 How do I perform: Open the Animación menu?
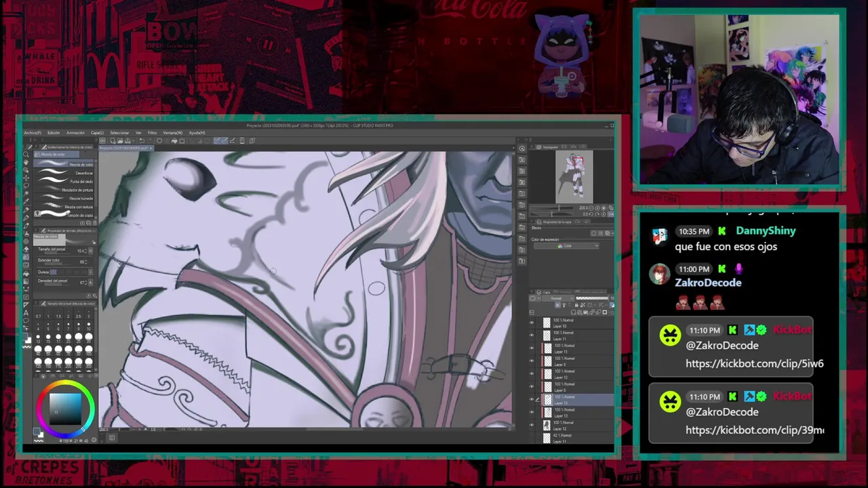(x=75, y=133)
